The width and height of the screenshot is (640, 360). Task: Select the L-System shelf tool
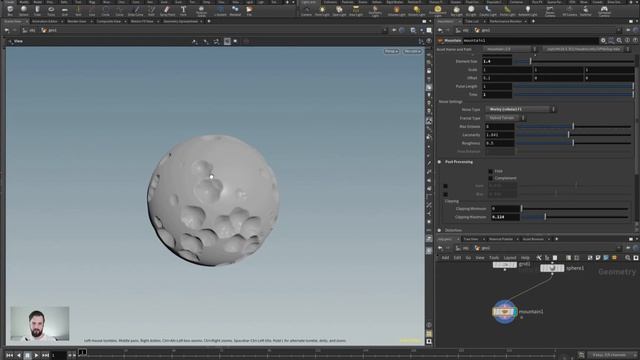tap(220, 10)
